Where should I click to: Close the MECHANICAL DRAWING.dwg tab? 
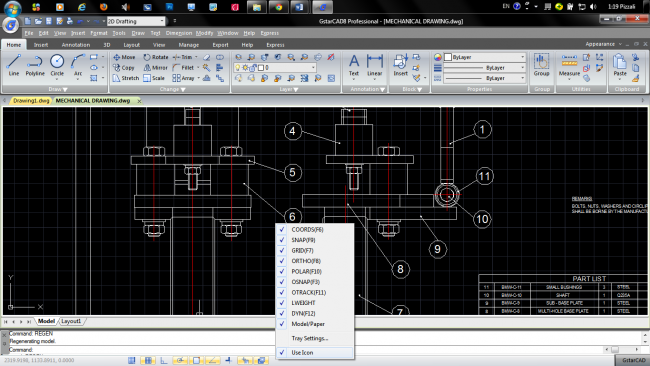[x=139, y=101]
